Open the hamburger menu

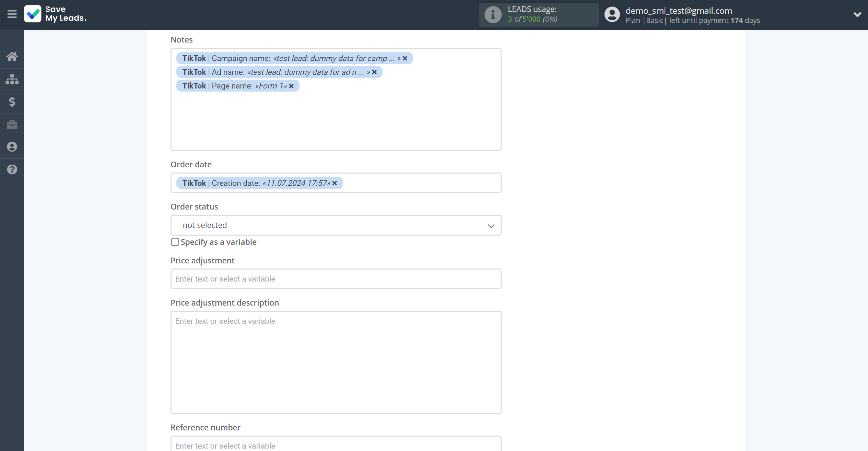pos(12,14)
